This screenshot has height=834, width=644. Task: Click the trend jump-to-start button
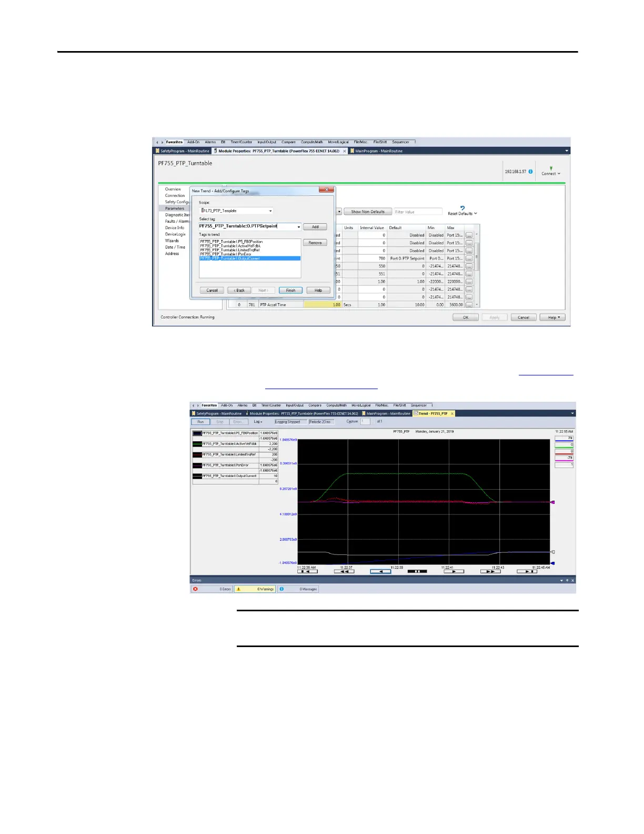(307, 571)
